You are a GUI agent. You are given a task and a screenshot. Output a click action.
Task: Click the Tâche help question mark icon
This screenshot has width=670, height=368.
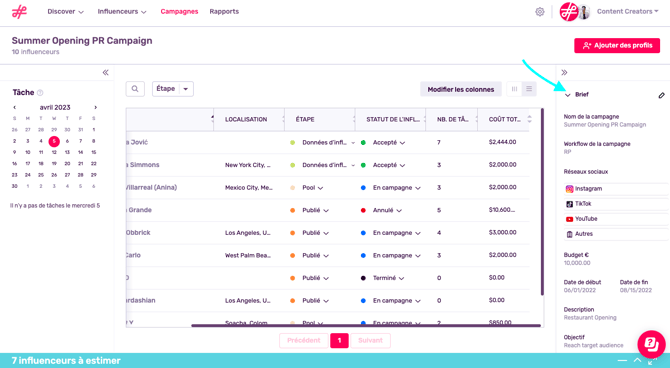[40, 93]
